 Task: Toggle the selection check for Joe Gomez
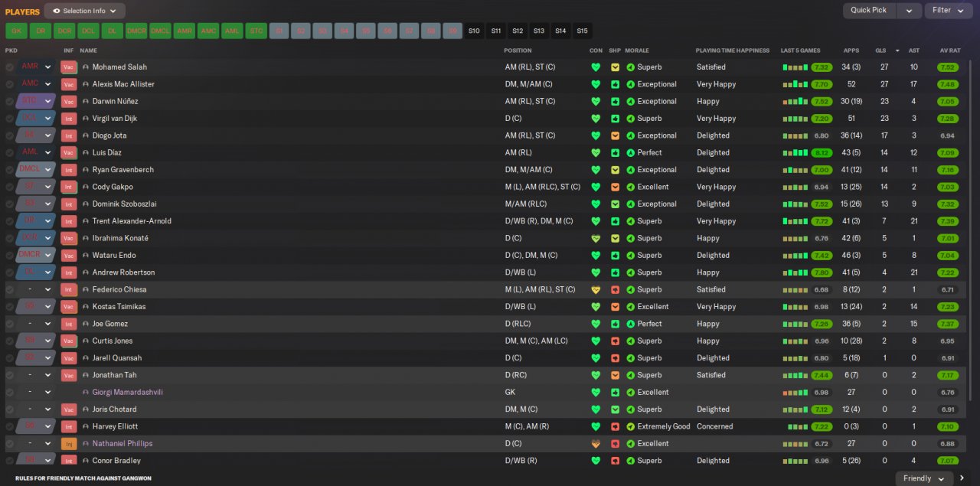pos(9,325)
